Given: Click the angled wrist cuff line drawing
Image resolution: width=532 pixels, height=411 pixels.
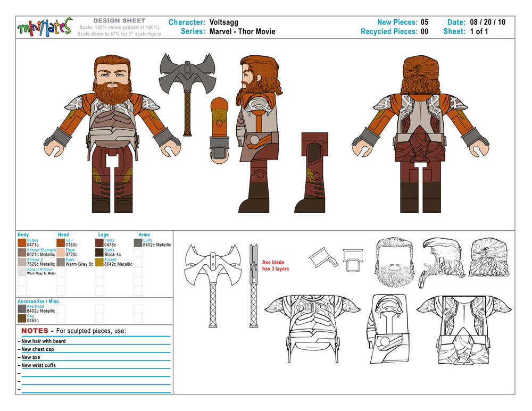Looking at the screenshot, I should point(323,257).
